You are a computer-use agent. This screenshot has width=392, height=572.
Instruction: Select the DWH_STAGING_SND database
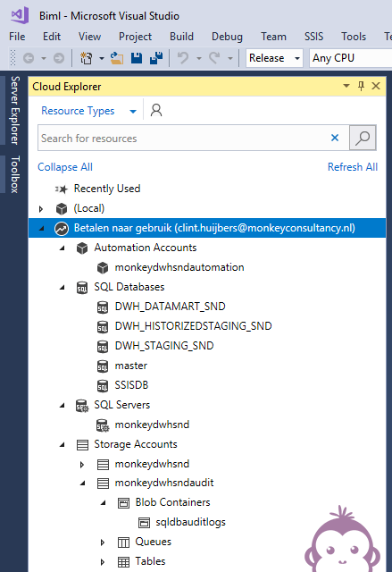(x=164, y=346)
